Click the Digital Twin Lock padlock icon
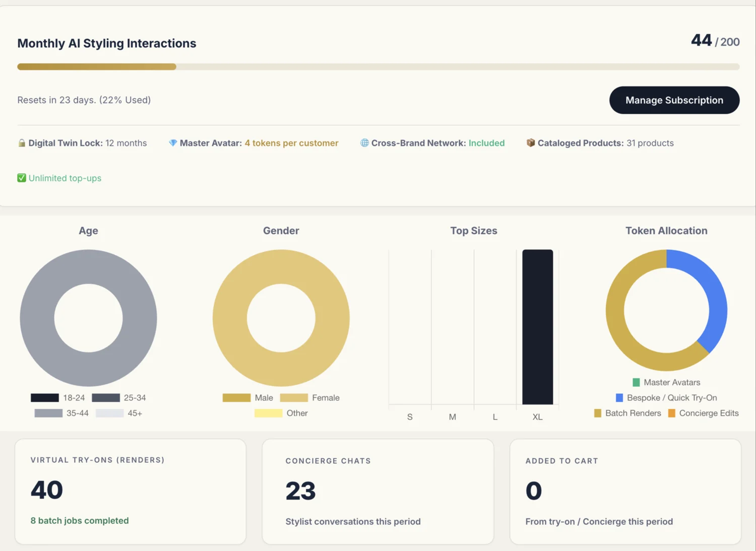 [x=22, y=143]
